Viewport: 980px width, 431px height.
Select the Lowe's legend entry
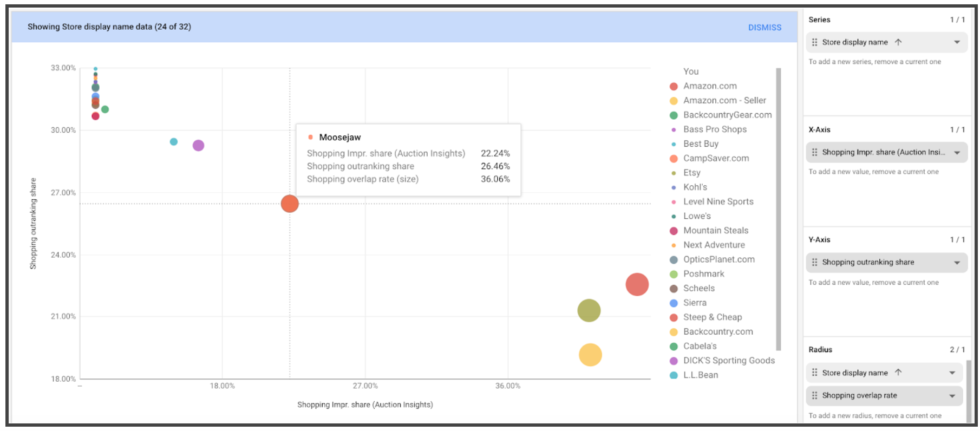tap(690, 216)
